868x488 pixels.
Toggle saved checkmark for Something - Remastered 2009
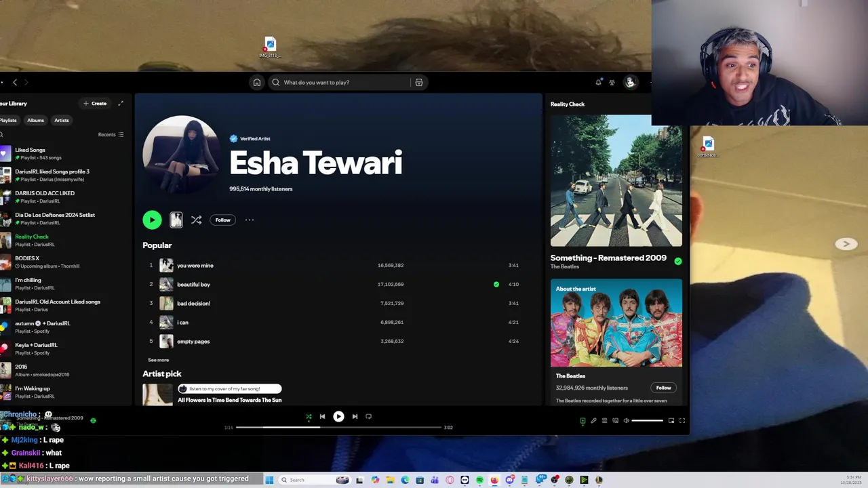point(678,261)
